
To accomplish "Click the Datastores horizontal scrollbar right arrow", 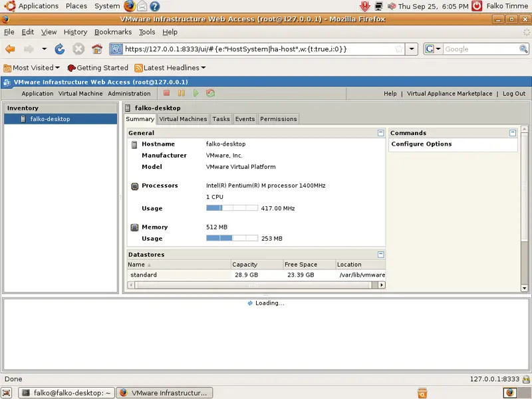I will pyautogui.click(x=382, y=285).
